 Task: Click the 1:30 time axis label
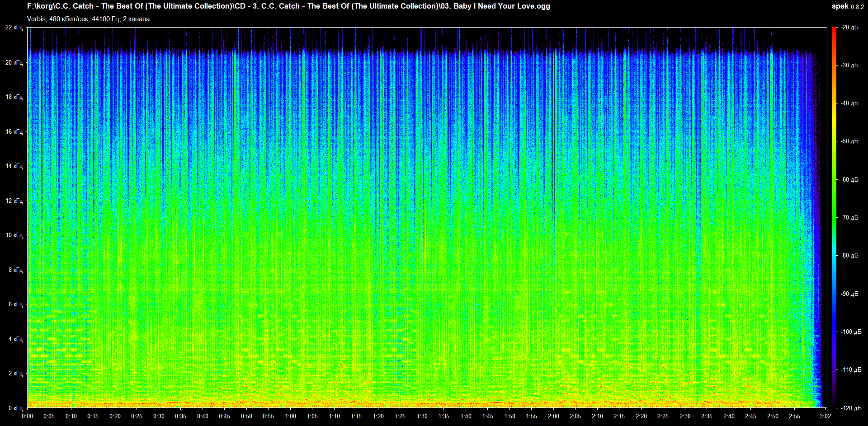point(422,417)
